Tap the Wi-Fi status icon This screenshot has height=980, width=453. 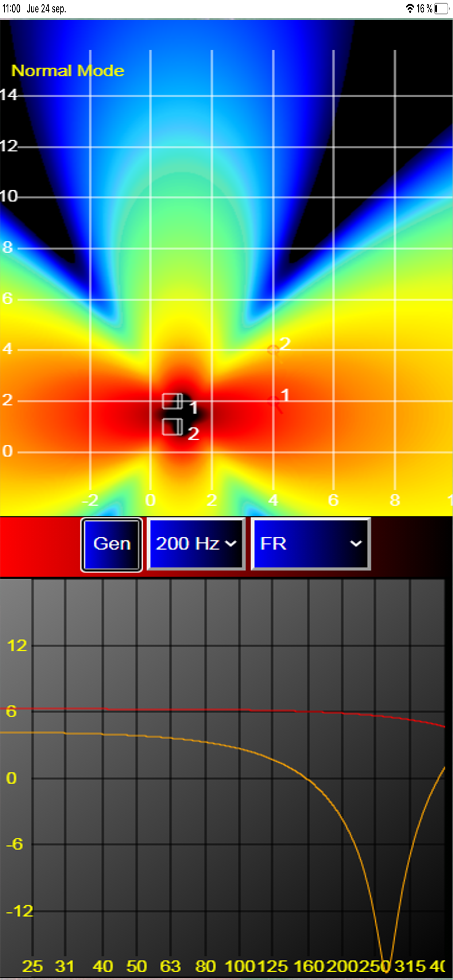[x=410, y=8]
